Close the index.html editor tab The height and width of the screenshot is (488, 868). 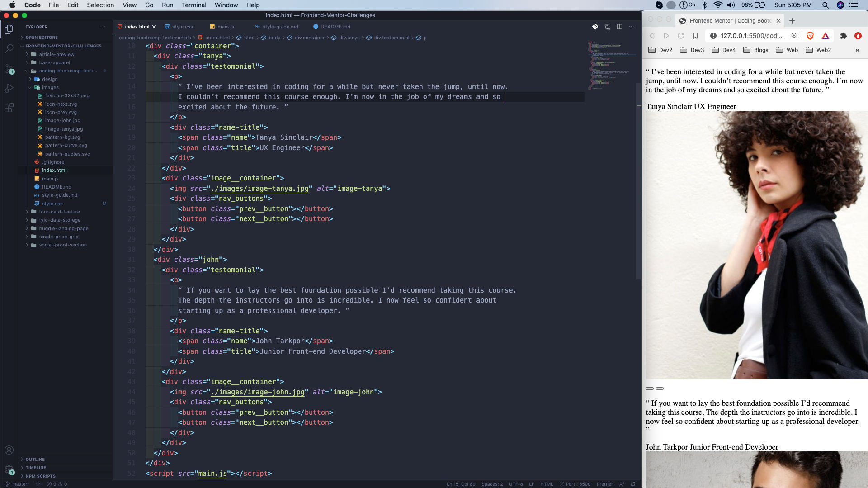pos(154,27)
